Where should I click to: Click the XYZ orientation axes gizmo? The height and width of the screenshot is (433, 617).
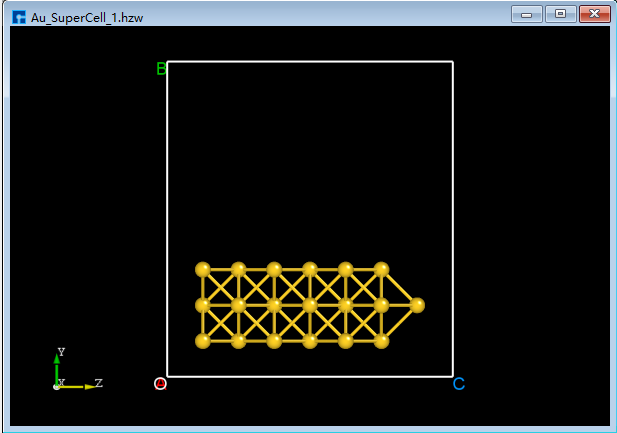78,369
